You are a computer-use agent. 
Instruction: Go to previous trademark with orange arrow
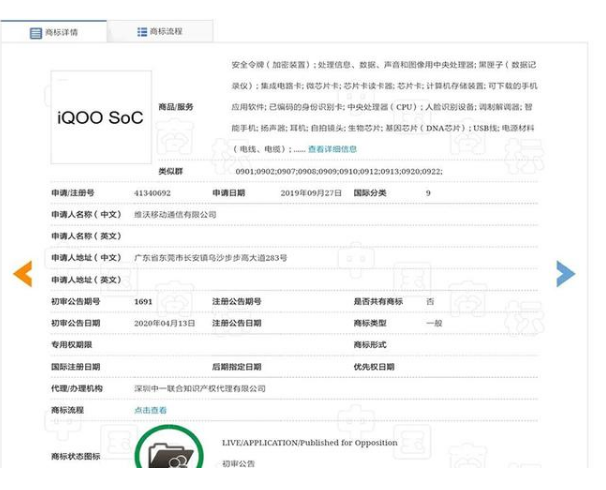point(23,274)
